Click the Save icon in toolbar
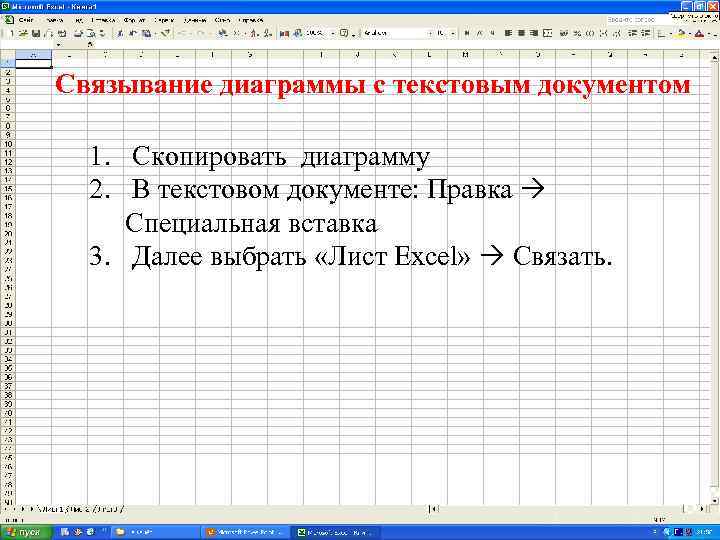 point(35,33)
